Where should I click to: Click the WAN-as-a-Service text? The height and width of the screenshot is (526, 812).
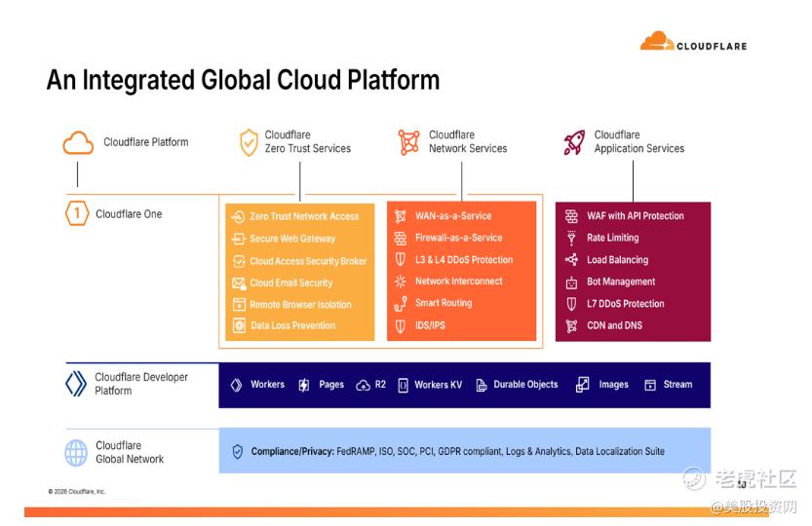pyautogui.click(x=453, y=216)
